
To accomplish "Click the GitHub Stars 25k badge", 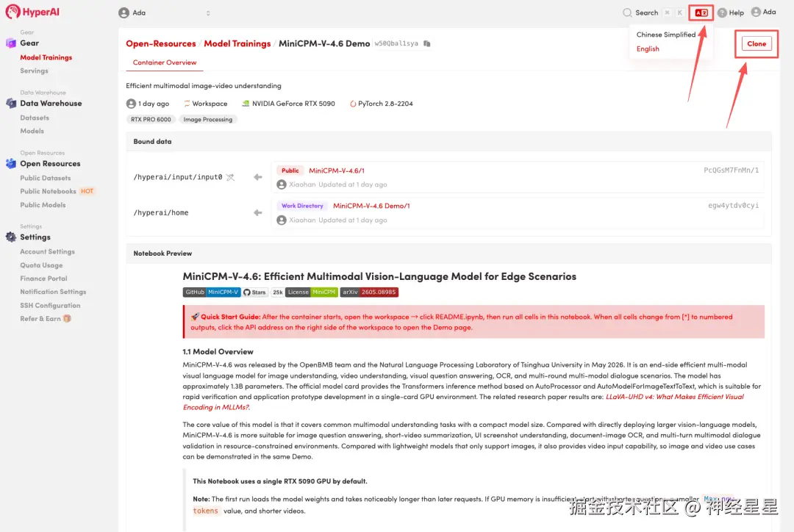I will [263, 292].
